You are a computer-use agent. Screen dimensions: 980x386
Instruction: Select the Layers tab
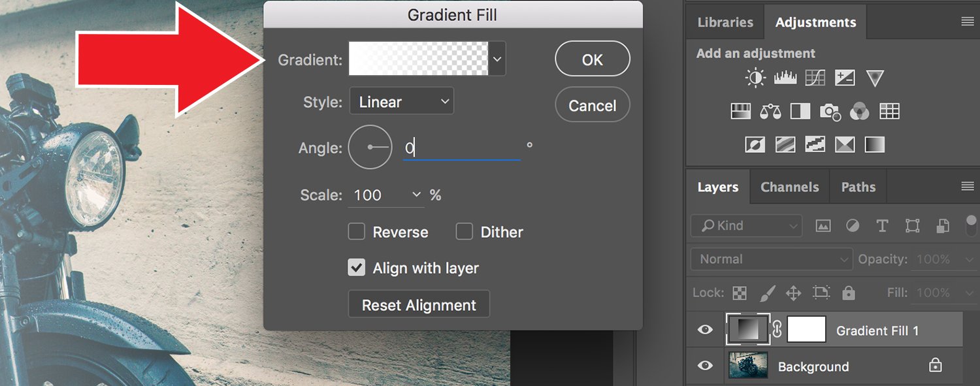tap(717, 187)
